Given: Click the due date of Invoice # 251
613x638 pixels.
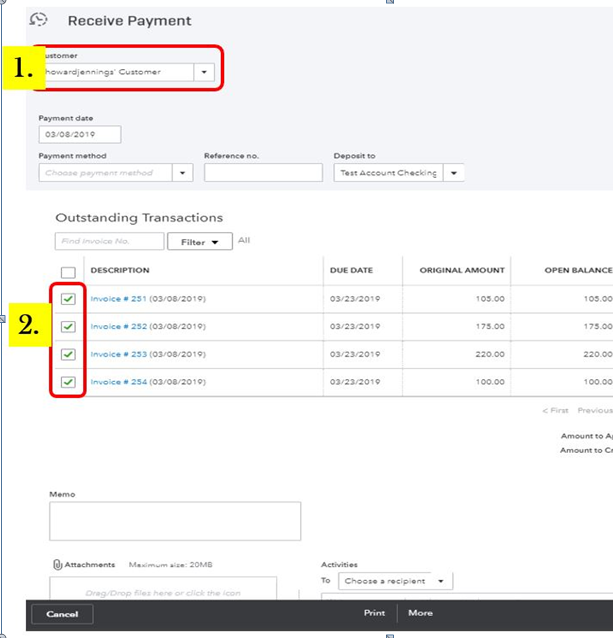Looking at the screenshot, I should pyautogui.click(x=355, y=299).
